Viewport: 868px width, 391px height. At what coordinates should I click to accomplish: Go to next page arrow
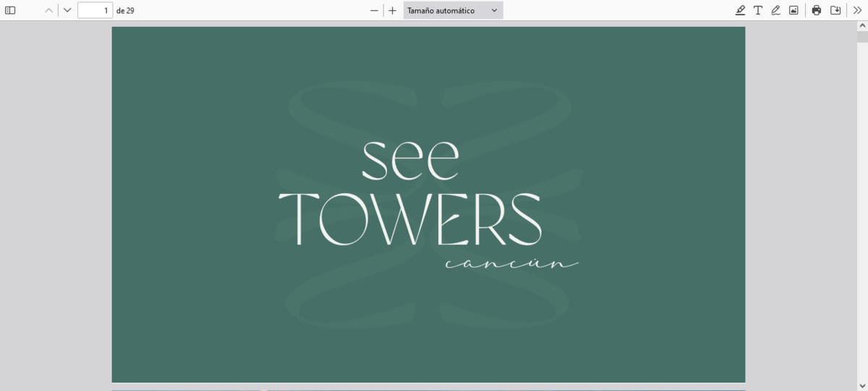pos(67,10)
